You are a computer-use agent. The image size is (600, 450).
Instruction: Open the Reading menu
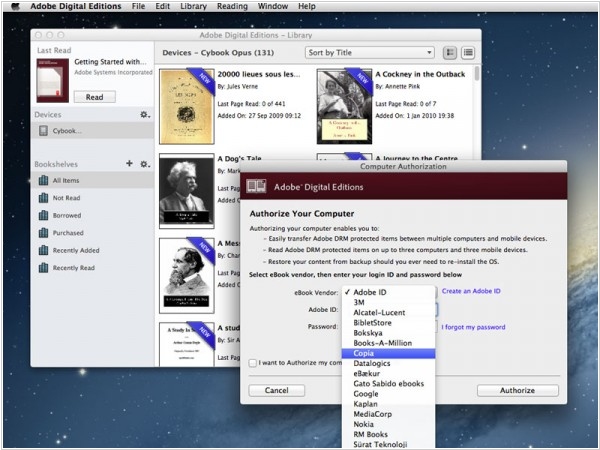point(232,6)
